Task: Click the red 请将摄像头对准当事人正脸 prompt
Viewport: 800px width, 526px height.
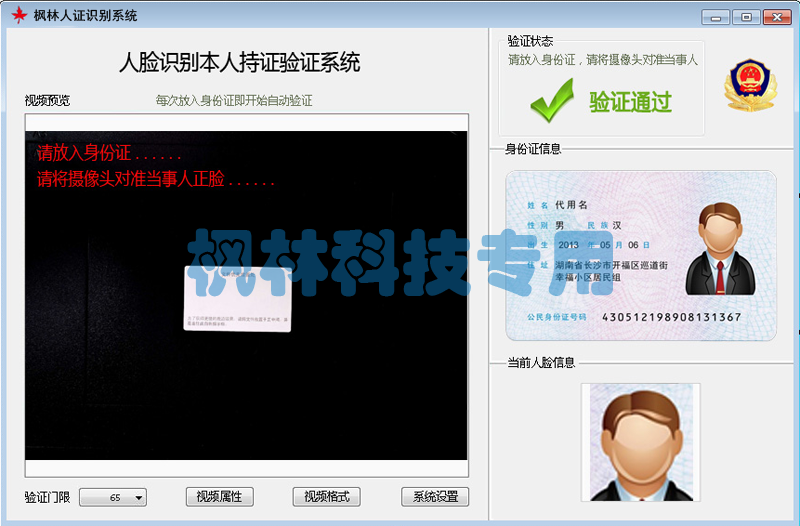Action: tap(156, 179)
